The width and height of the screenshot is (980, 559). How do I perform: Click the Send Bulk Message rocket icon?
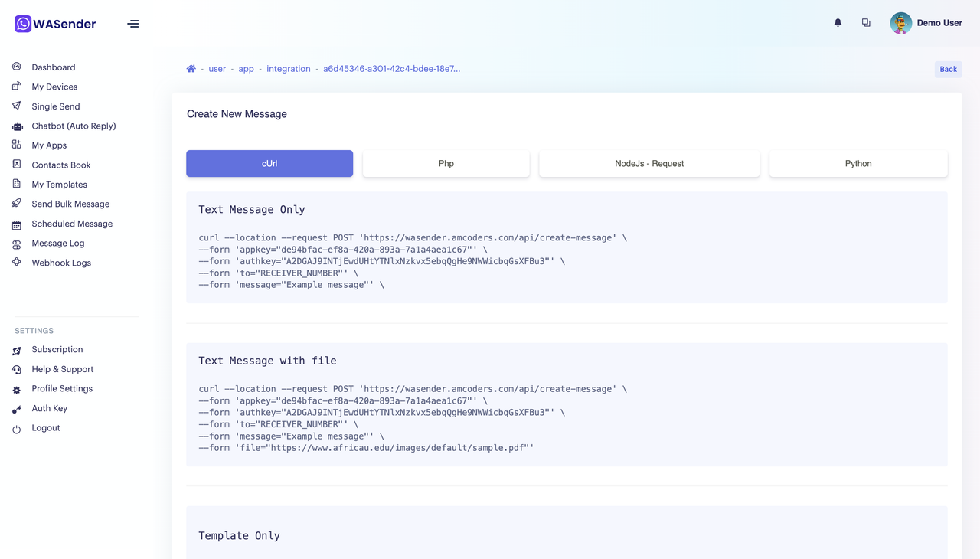click(17, 204)
